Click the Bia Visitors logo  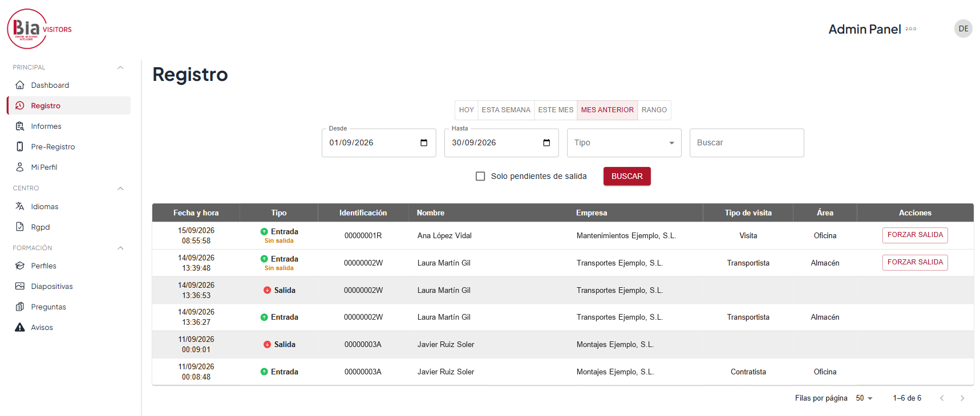pyautogui.click(x=39, y=29)
